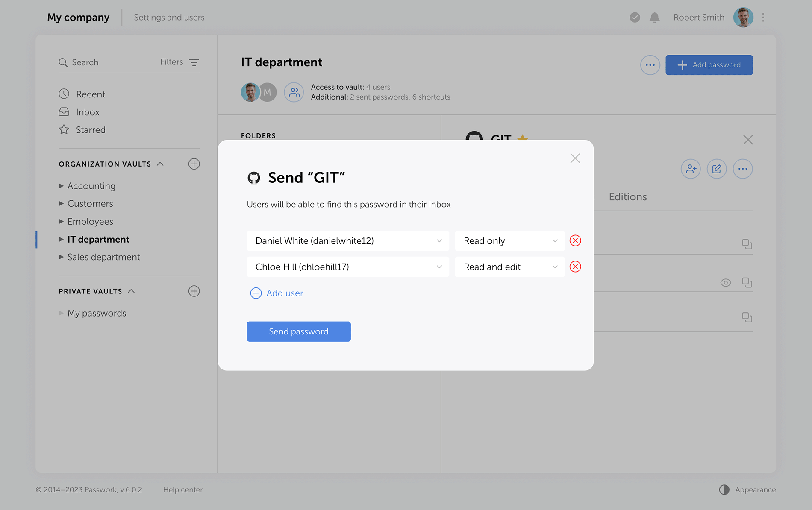Image resolution: width=812 pixels, height=510 pixels.
Task: Click the Search input field
Action: [107, 62]
